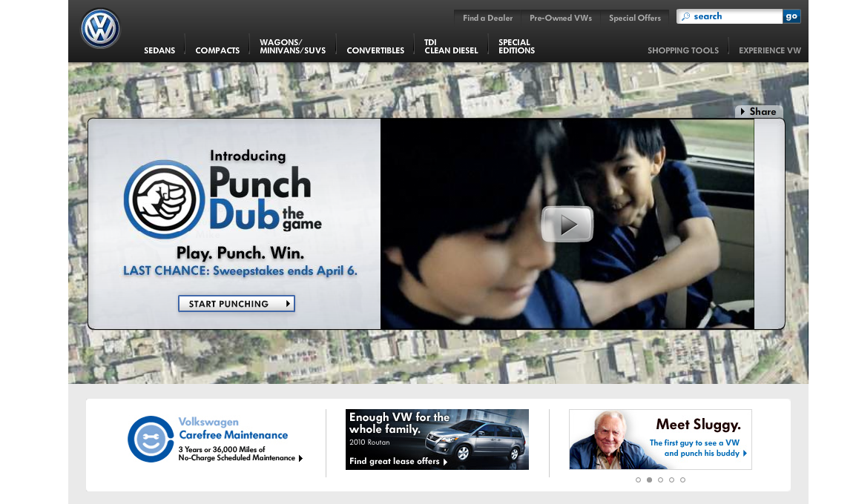Click the Carefree Maintenance smiley wrench icon
Image resolution: width=856 pixels, height=504 pixels.
[151, 439]
